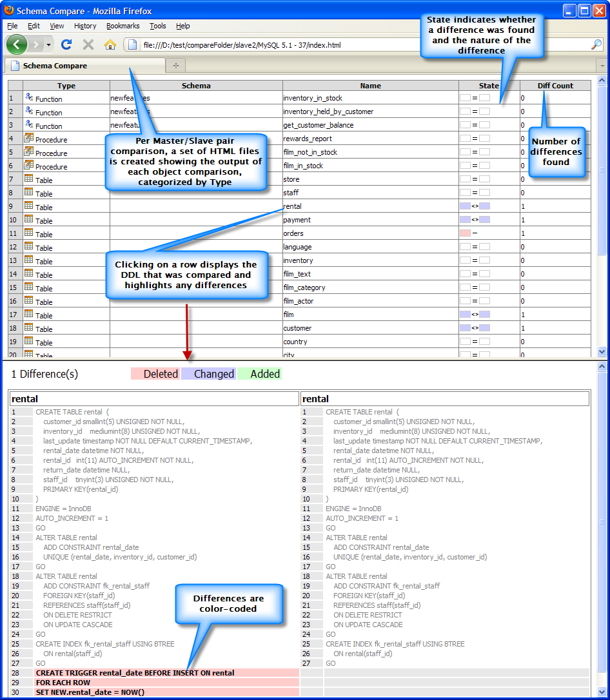Click Table icon in row 19
Image resolution: width=610 pixels, height=700 pixels.
pyautogui.click(x=29, y=340)
